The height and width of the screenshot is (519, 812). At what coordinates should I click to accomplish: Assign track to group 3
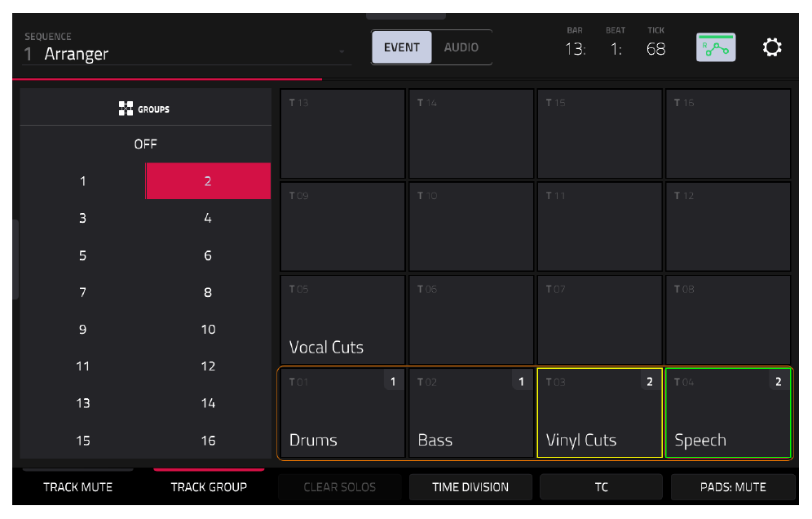click(x=83, y=218)
